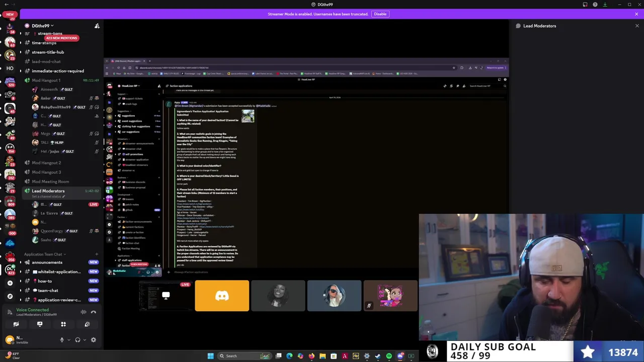This screenshot has width=644, height=362.
Task: Open Spotify from the taskbar
Action: coord(389,356)
